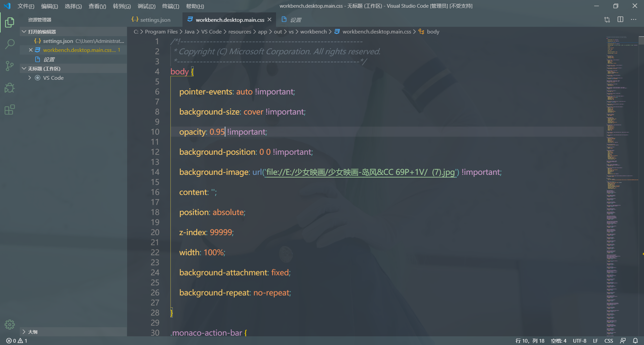Open more editor actions with the ellipsis icon
Image resolution: width=644 pixels, height=345 pixels.
coord(634,19)
